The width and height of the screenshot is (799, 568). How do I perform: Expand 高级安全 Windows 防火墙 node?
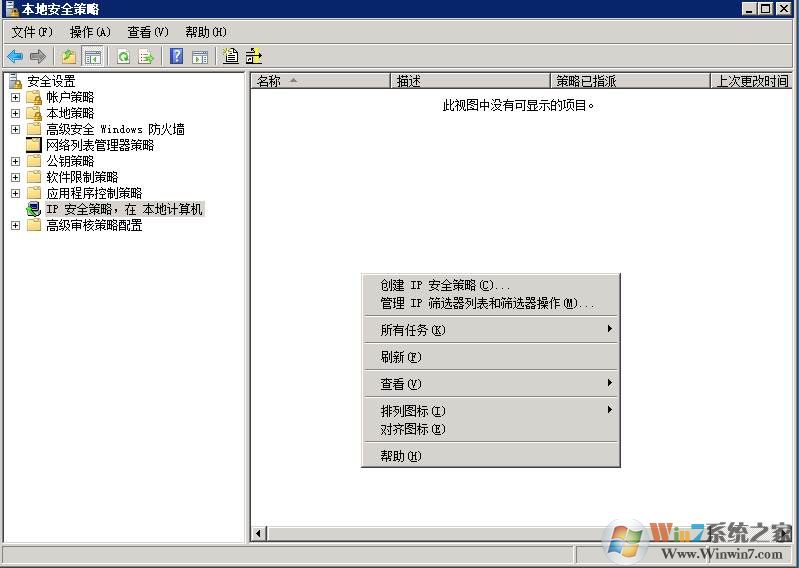15,129
